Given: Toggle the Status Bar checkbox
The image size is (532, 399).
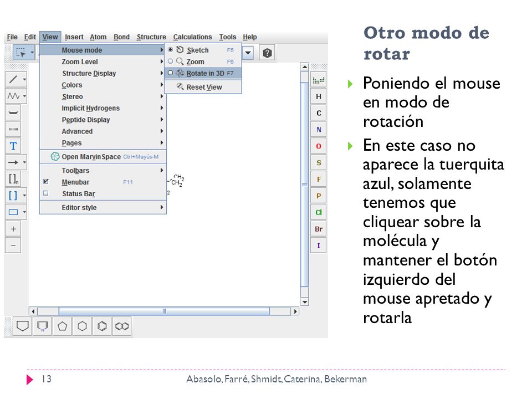Looking at the screenshot, I should 46,193.
